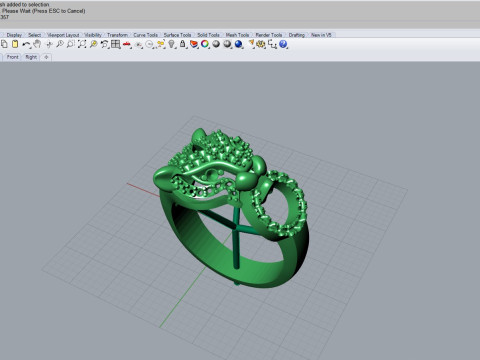Click the blue Render sphere icon
Image resolution: width=480 pixels, height=360 pixels.
(x=239, y=44)
